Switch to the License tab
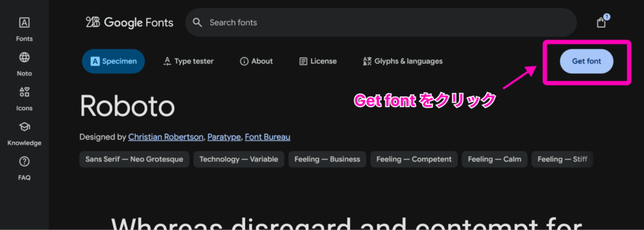Image resolution: width=644 pixels, height=230 pixels. (x=318, y=61)
